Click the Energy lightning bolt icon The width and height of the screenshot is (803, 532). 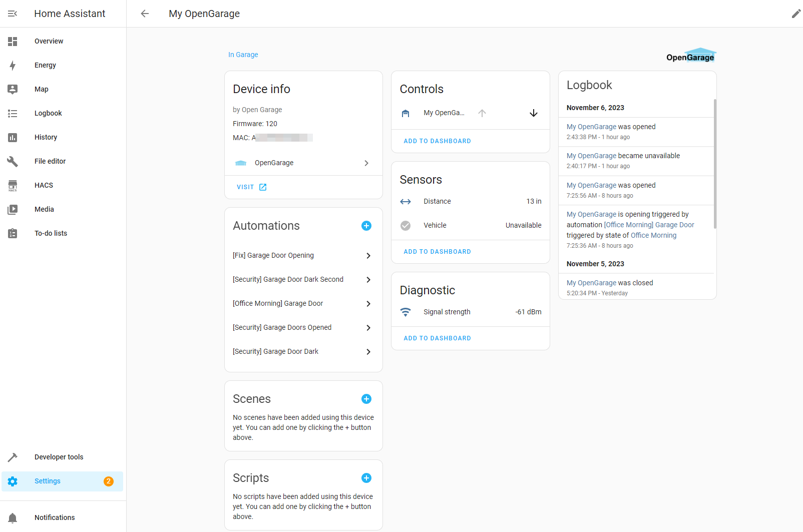point(13,65)
